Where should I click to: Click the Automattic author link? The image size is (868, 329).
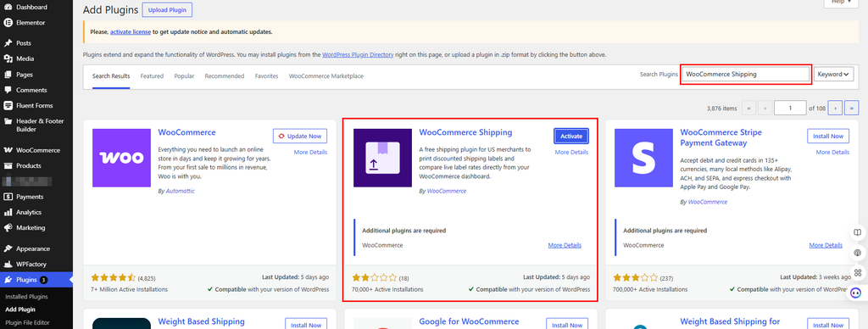[181, 191]
